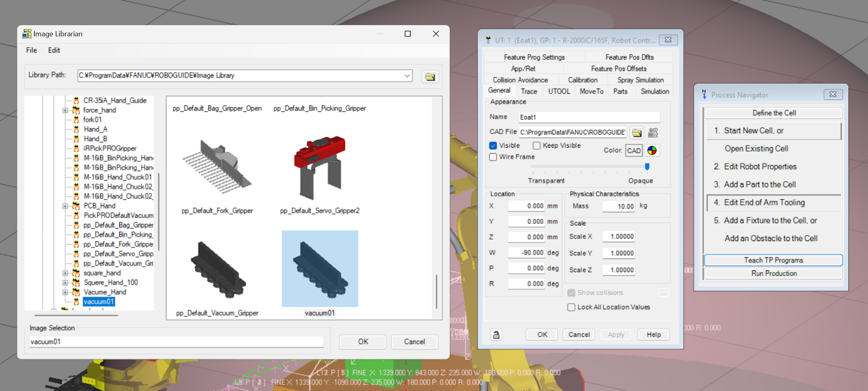Open the Edit menu in Image Librarian
This screenshot has height=391, width=868.
(x=54, y=51)
